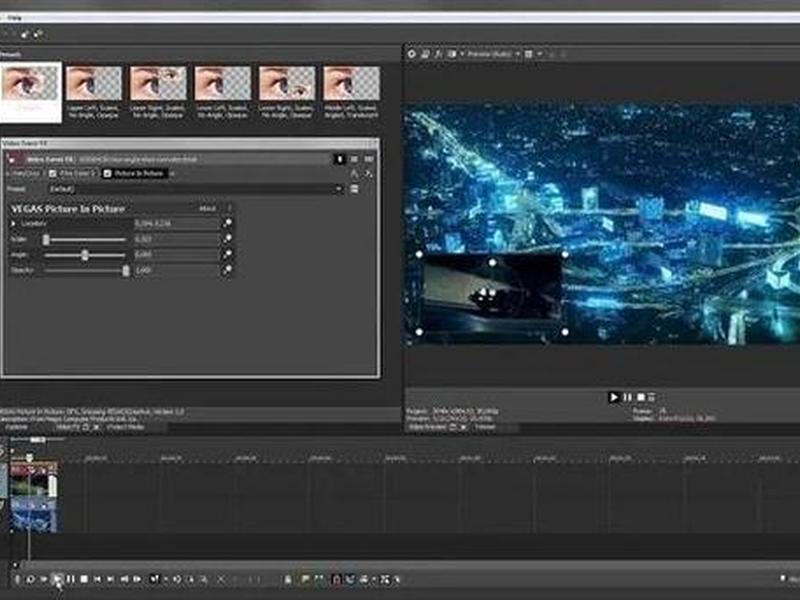Click the Video Output FX icon in the preview toolbar
This screenshot has width=800, height=600.
pyautogui.click(x=438, y=54)
